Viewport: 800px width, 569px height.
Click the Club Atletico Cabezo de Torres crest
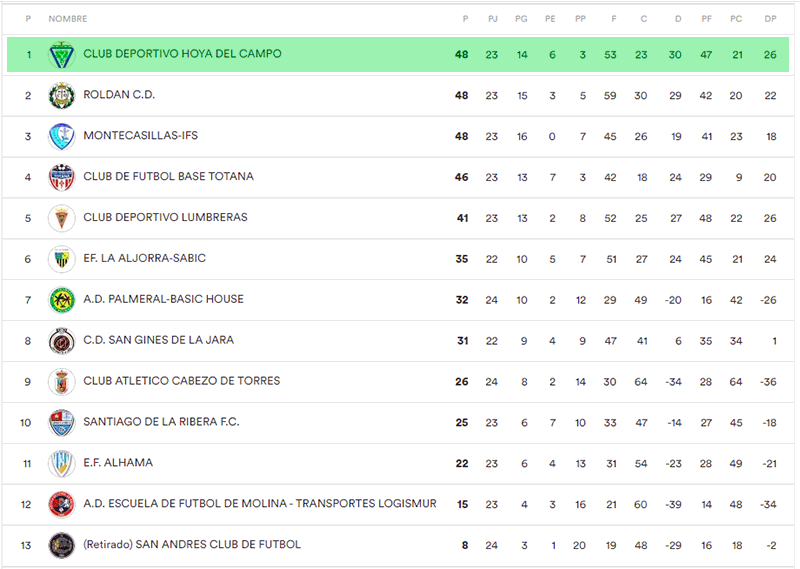tap(62, 382)
